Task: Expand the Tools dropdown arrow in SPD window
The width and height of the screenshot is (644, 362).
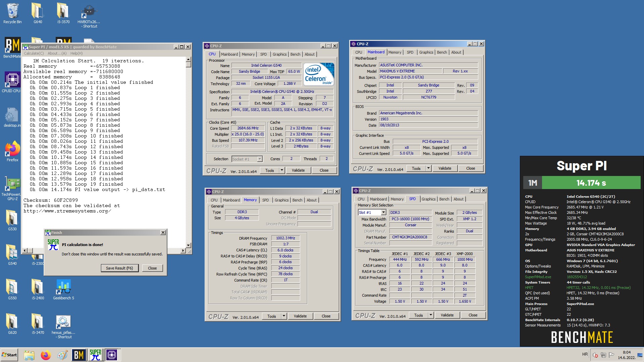Action: click(x=431, y=315)
